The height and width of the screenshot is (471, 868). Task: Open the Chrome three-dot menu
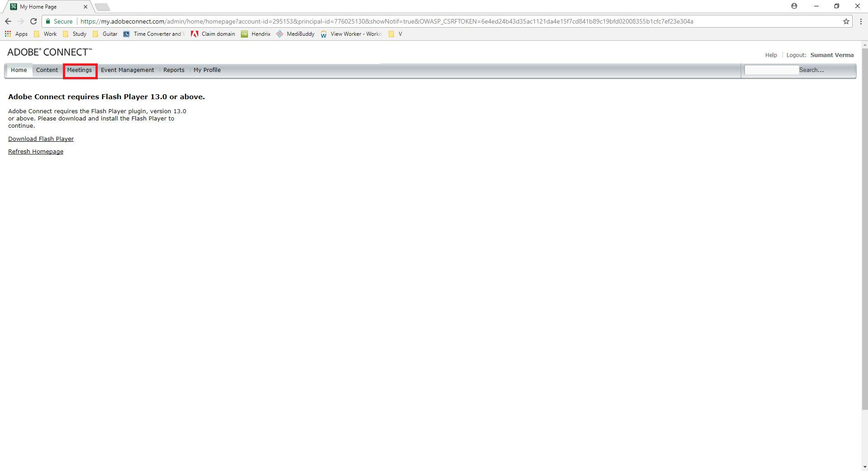click(x=860, y=21)
